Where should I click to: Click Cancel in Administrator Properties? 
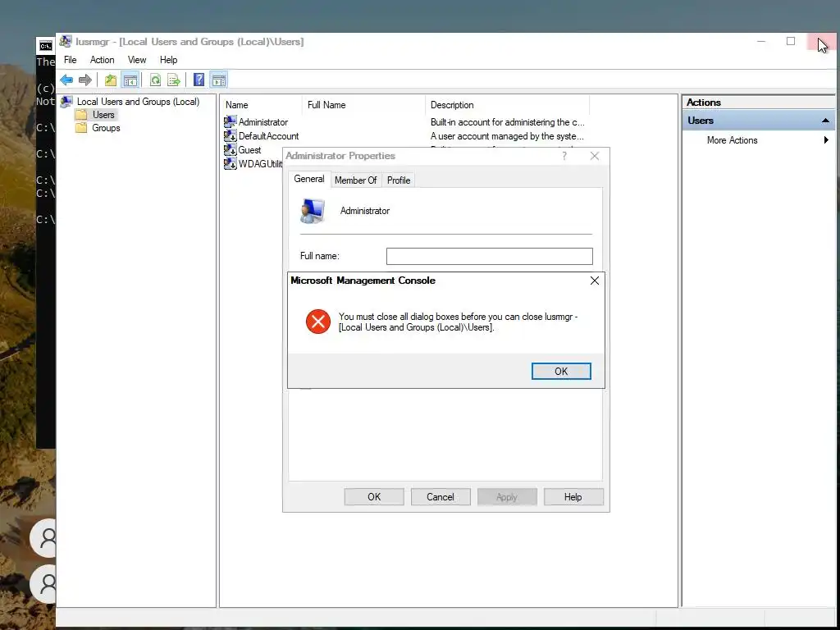(x=441, y=497)
